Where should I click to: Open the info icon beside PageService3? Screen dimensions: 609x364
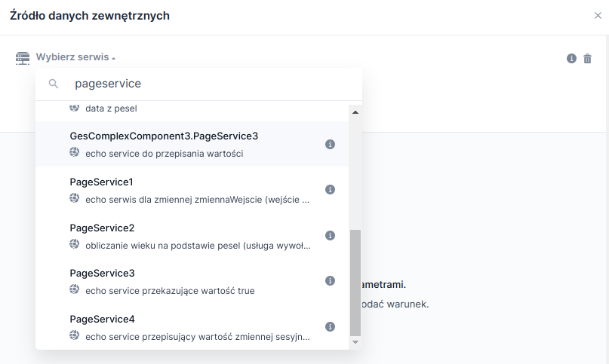click(330, 280)
